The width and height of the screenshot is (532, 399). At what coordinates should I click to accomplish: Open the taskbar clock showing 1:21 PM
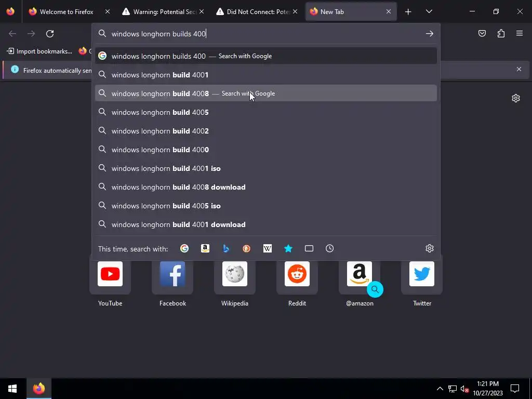(487, 389)
